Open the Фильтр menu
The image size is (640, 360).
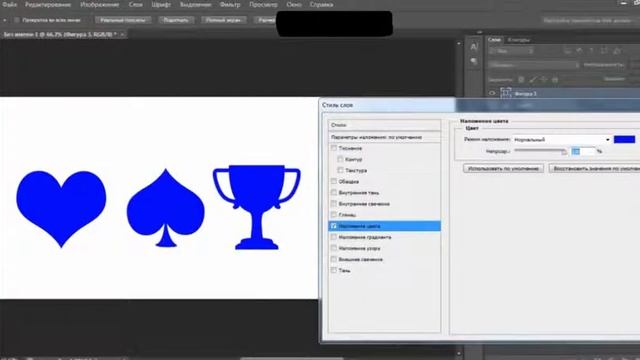click(x=230, y=5)
